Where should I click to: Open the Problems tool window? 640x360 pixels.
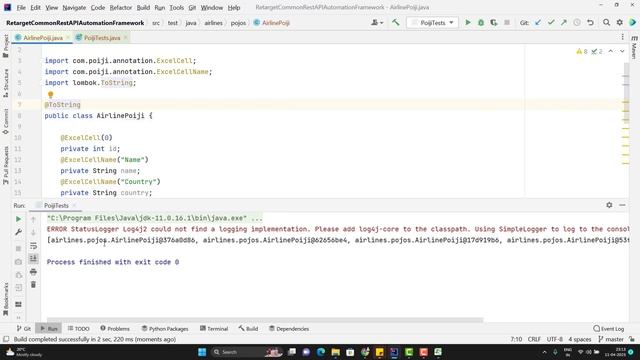[115, 329]
